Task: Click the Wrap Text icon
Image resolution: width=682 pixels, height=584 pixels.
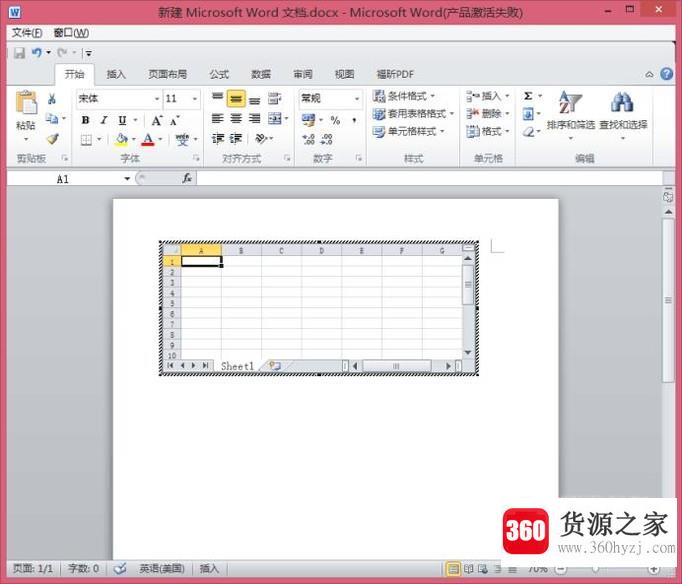Action: 274,99
